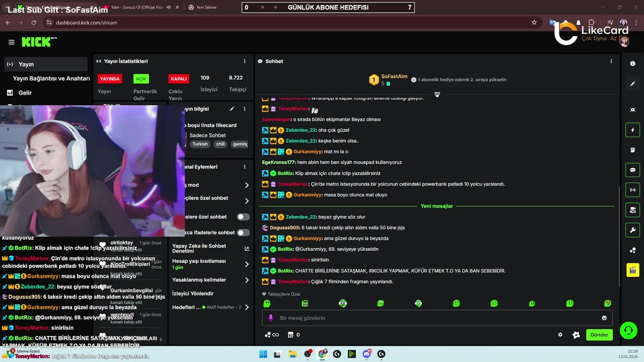
Task: Toggle the wrench channel actions icon
Action: tap(632, 230)
